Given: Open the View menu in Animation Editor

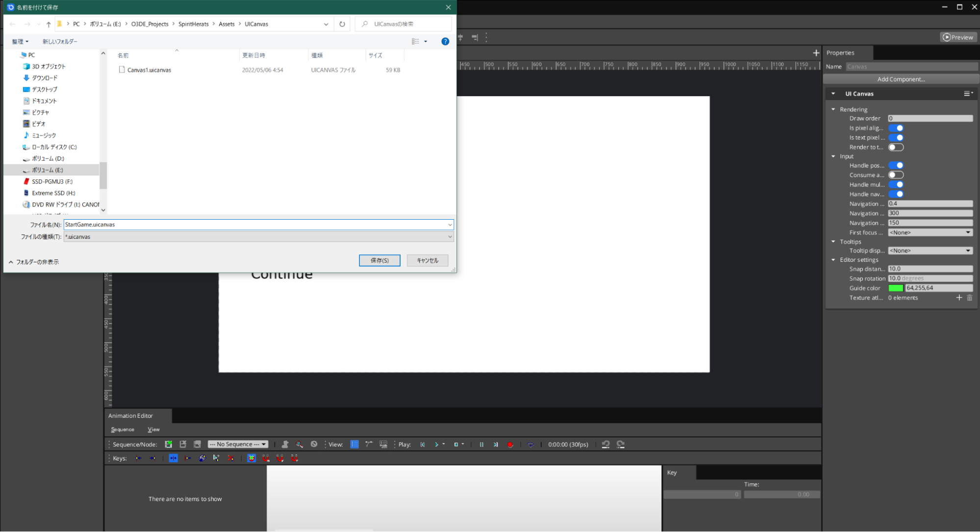Looking at the screenshot, I should [x=153, y=430].
